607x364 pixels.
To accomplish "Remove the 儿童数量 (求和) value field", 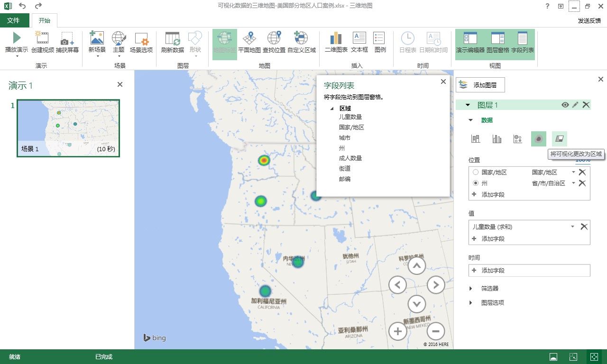I will click(x=584, y=227).
